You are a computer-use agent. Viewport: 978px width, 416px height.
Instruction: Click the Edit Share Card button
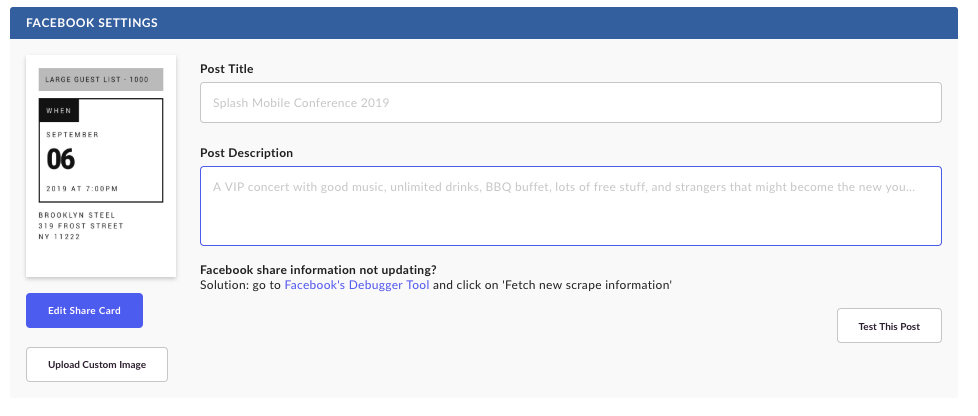(84, 311)
